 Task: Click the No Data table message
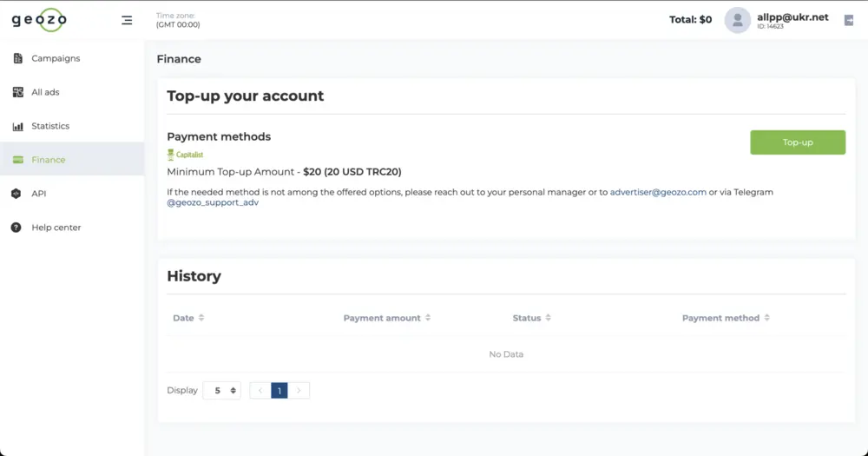506,354
